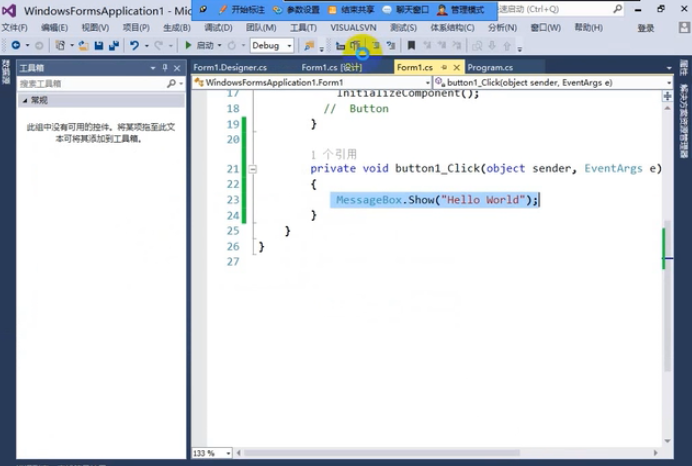692x466 pixels.
Task: Open the document tab overflow dropdown arrow
Action: click(x=669, y=68)
